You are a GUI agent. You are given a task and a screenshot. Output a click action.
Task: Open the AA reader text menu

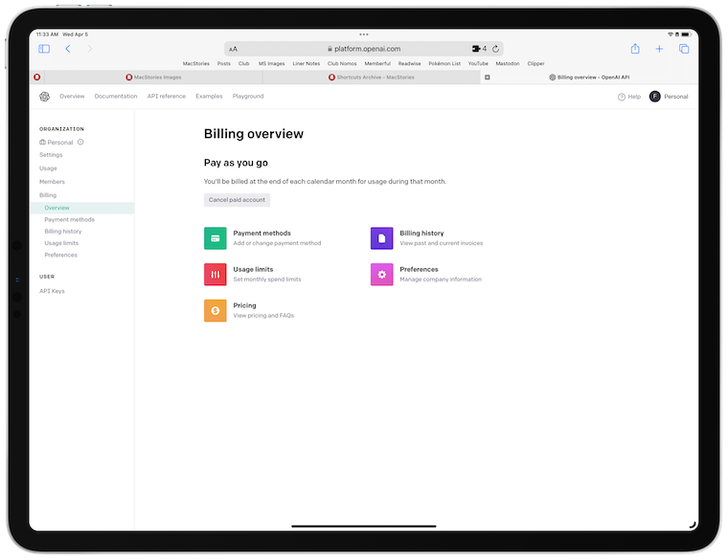[x=233, y=49]
